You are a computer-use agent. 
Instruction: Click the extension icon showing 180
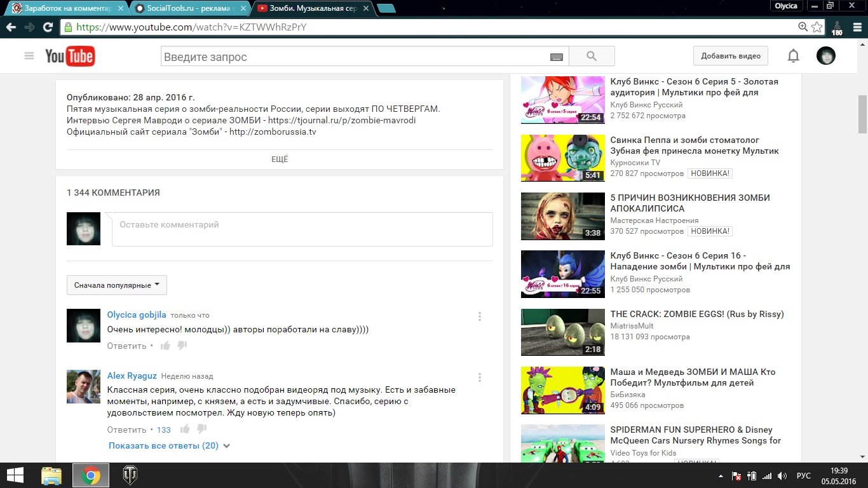click(837, 28)
